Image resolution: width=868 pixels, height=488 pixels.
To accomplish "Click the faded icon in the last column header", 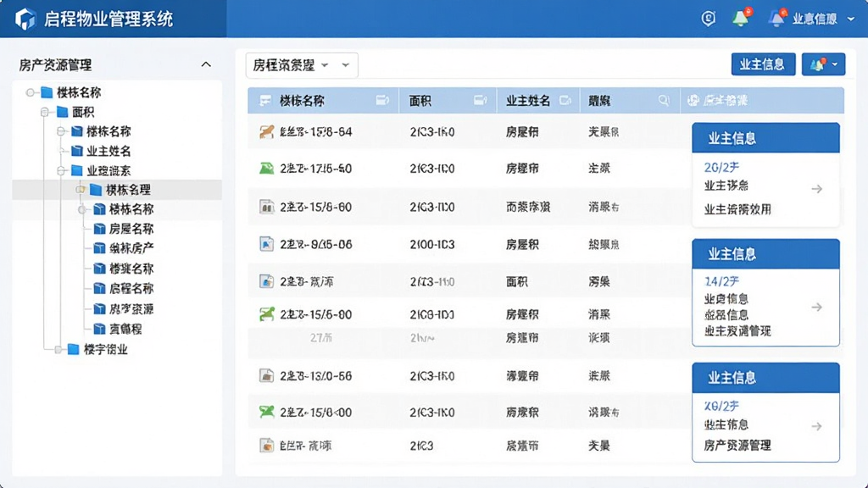I will point(693,100).
